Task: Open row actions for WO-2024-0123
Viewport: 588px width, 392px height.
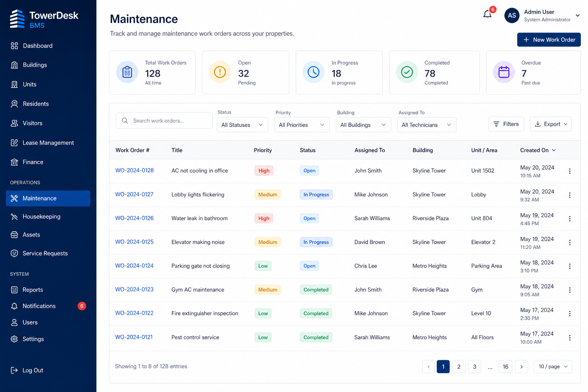Action: [570, 290]
